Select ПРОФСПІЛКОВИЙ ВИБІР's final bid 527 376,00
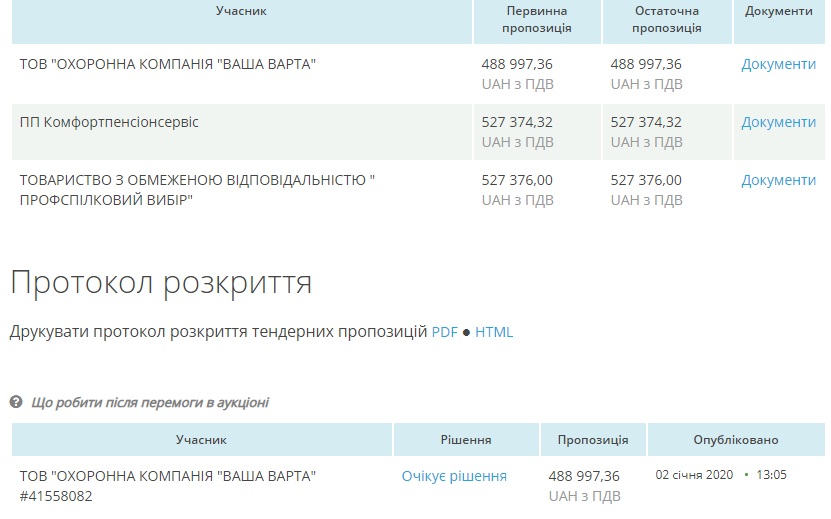This screenshot has height=519, width=831. coord(646,180)
